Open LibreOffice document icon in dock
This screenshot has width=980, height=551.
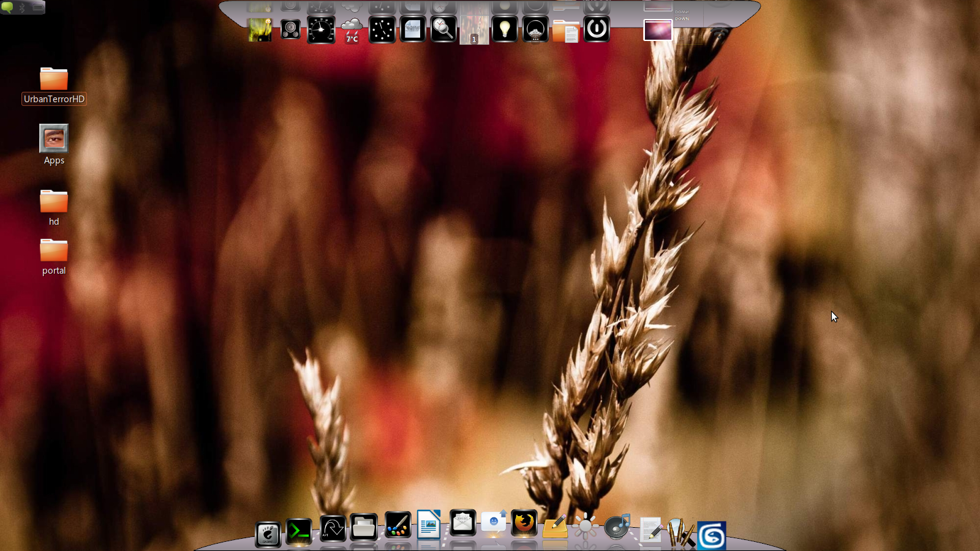coord(429,525)
